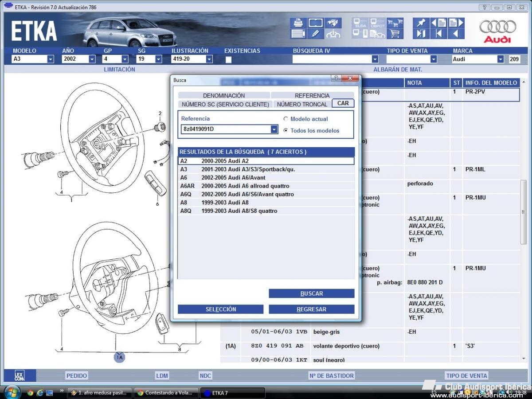Click the BUSCAR button

(x=312, y=293)
